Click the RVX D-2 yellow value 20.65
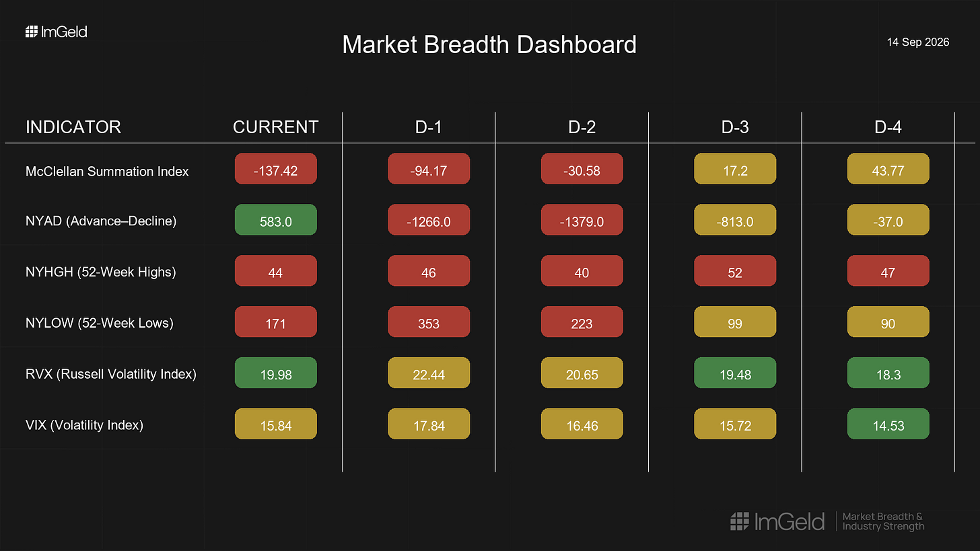 582,374
